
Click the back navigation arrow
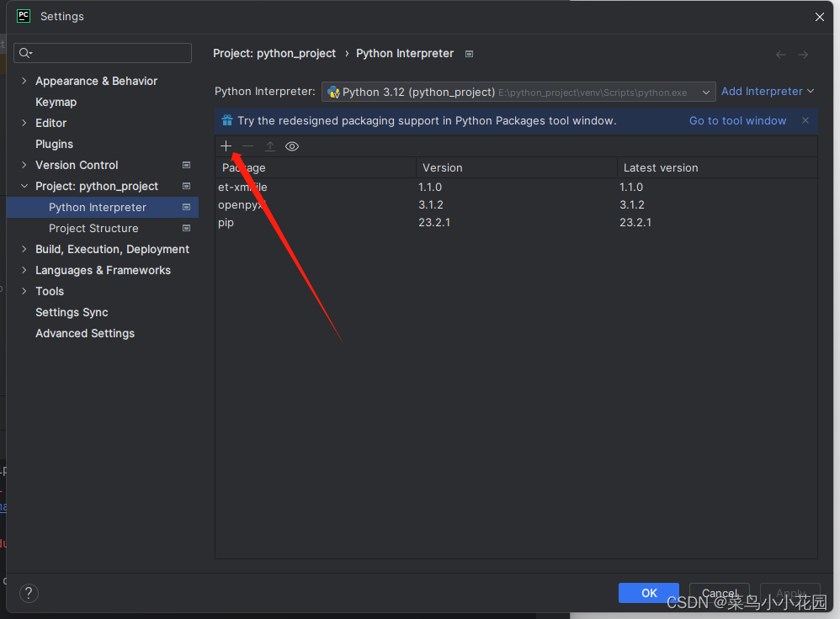click(x=781, y=55)
